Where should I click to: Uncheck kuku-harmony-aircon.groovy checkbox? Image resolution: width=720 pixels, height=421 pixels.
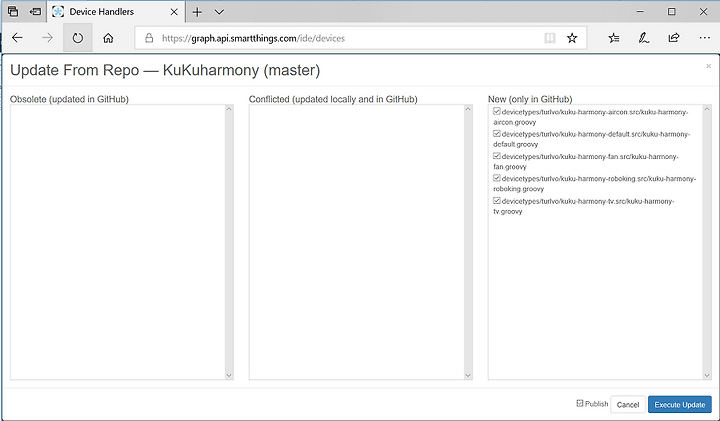click(x=497, y=111)
